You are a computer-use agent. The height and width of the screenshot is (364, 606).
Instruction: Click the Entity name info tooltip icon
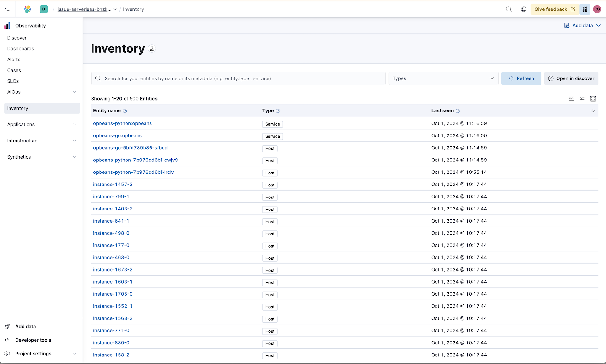(x=125, y=111)
